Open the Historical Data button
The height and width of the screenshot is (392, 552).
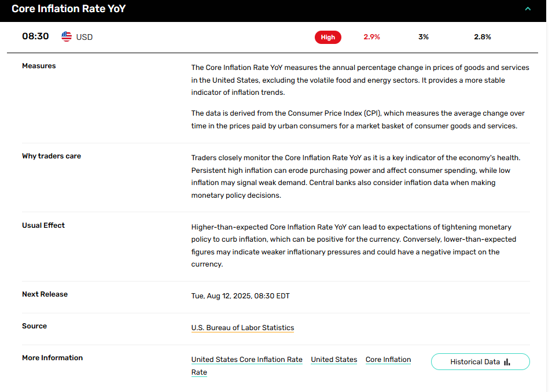480,362
